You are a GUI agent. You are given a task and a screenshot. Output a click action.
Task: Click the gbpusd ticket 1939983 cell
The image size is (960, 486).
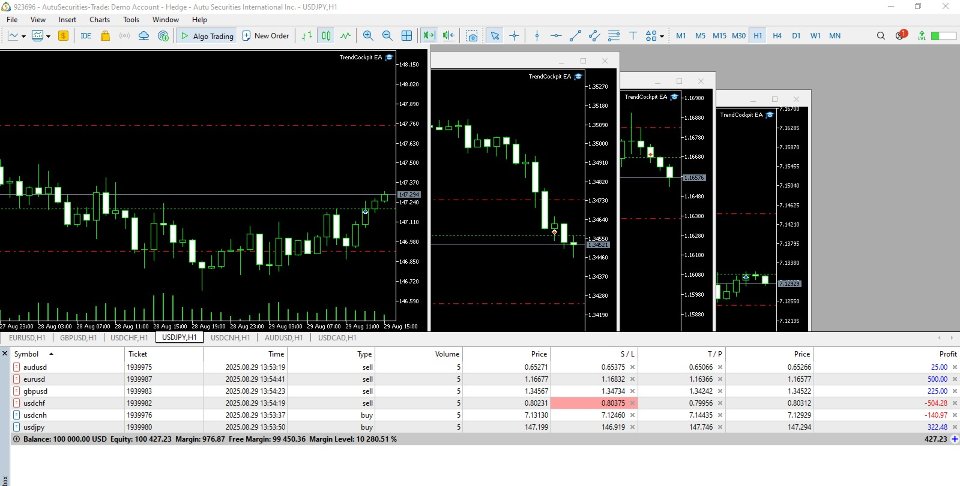click(163, 391)
